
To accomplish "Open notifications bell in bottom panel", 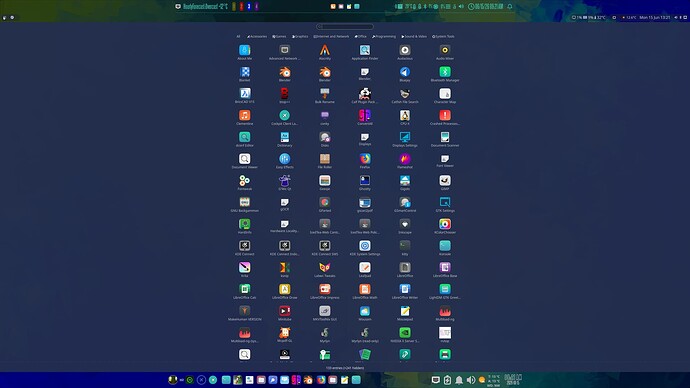I will (459, 380).
